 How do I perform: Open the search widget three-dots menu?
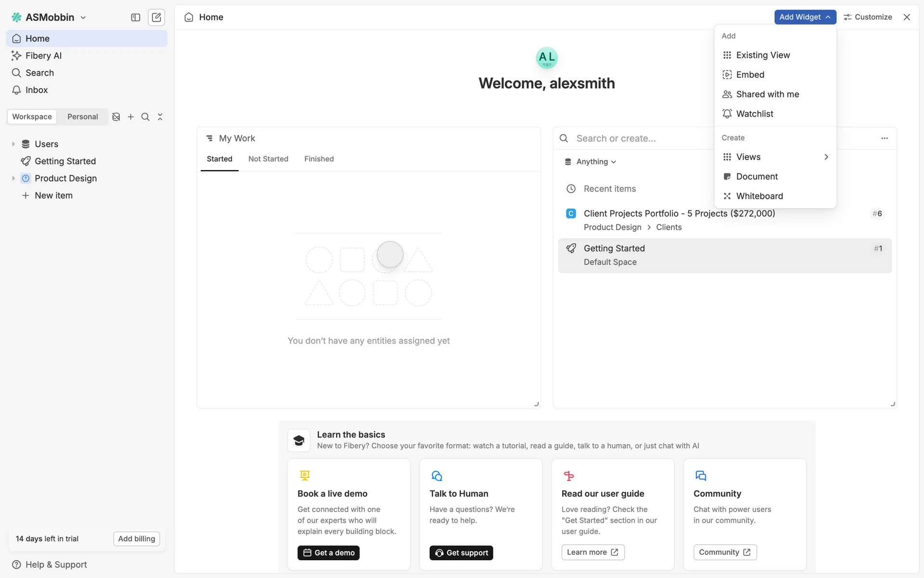pos(884,138)
